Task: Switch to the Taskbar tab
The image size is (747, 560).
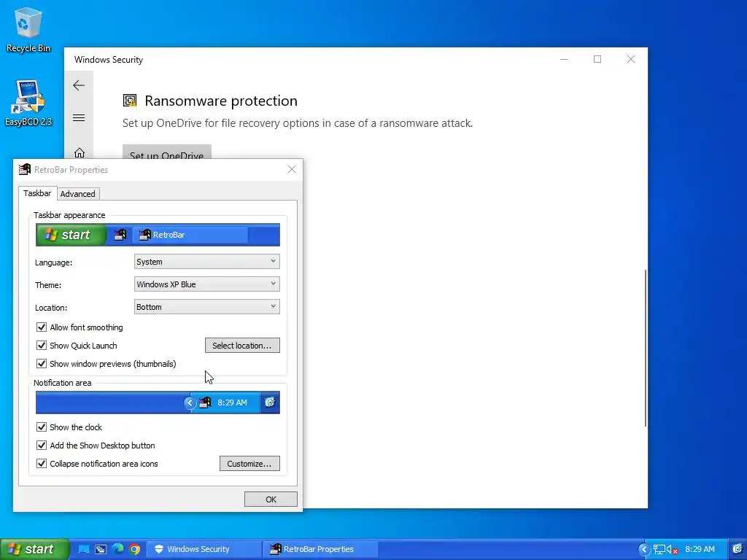Action: 37,193
